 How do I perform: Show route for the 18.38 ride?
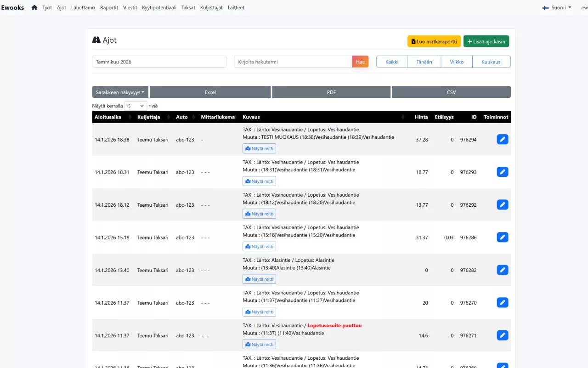pyautogui.click(x=259, y=148)
